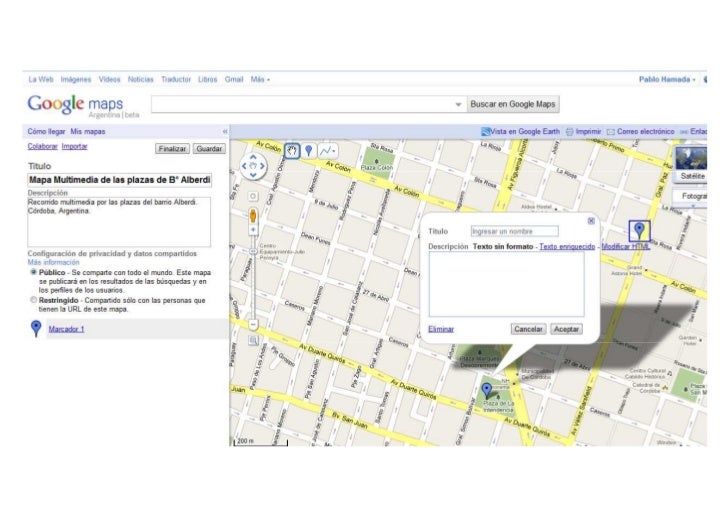Click the Buscar en Google Maps button
Screen dimensions: 728x515
tap(513, 104)
